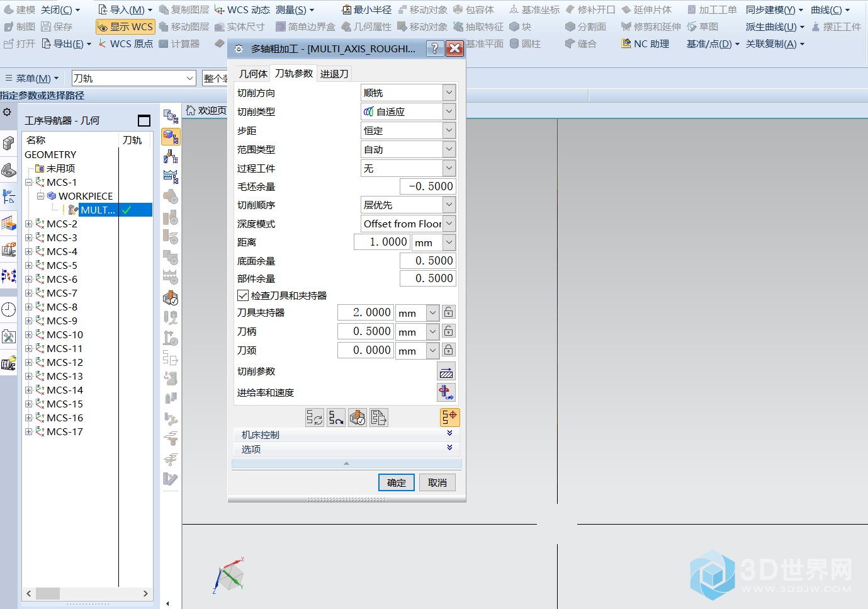Screen dimensions: 868x609
Task: Open the History clock sidebar icon
Action: coord(9,309)
